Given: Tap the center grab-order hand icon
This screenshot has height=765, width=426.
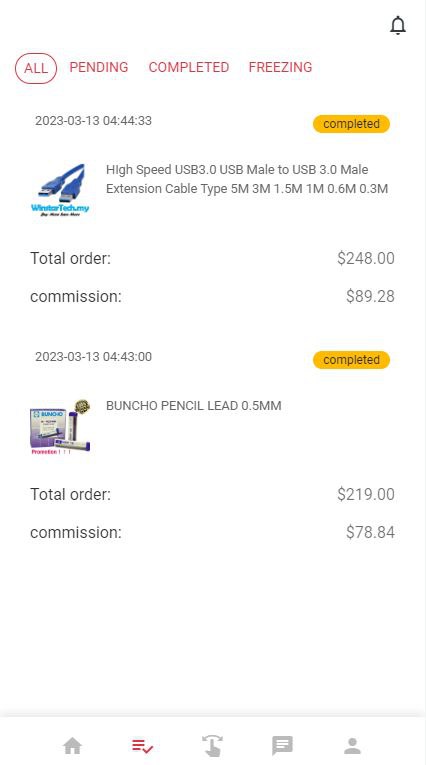Looking at the screenshot, I should coord(212,746).
